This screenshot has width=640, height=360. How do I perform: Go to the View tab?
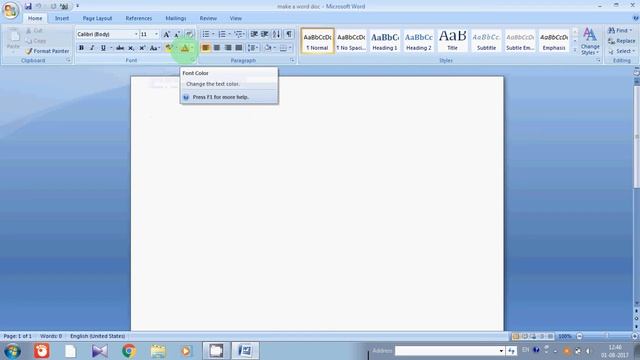point(236,18)
